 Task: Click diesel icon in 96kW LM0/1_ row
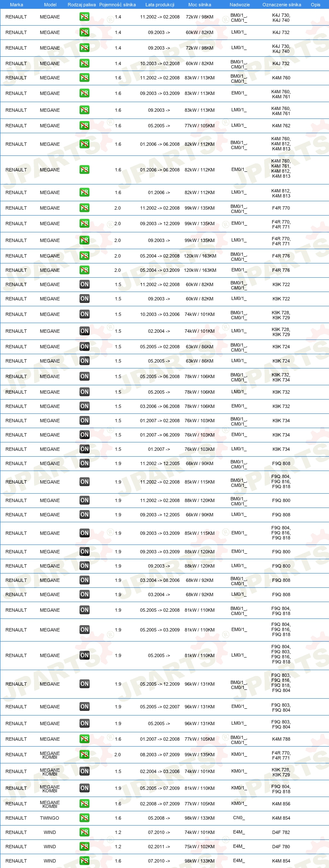[x=84, y=723]
